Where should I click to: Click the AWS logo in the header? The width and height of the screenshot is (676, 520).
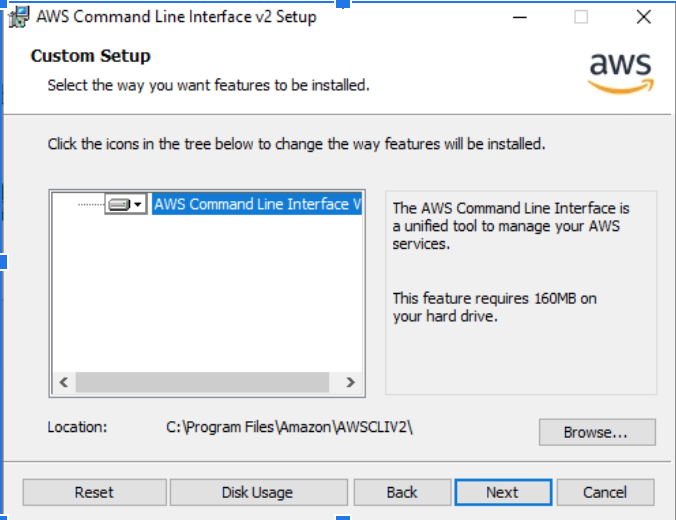620,71
